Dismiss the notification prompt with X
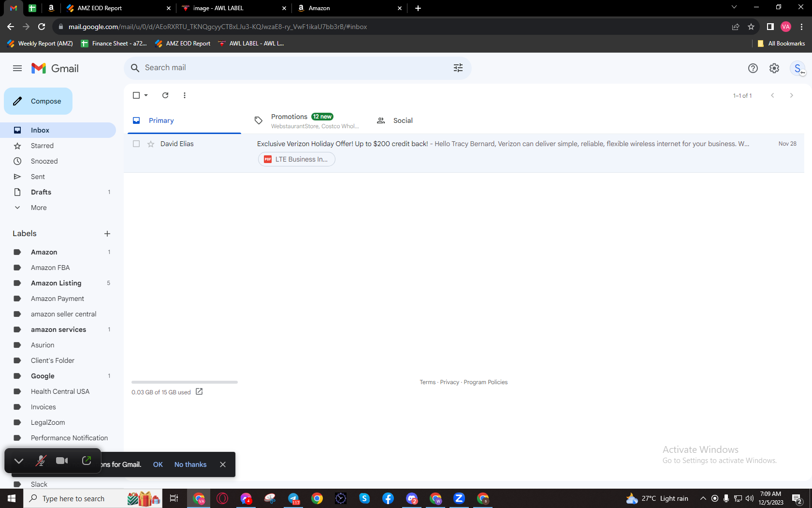Image resolution: width=812 pixels, height=508 pixels. [x=223, y=464]
